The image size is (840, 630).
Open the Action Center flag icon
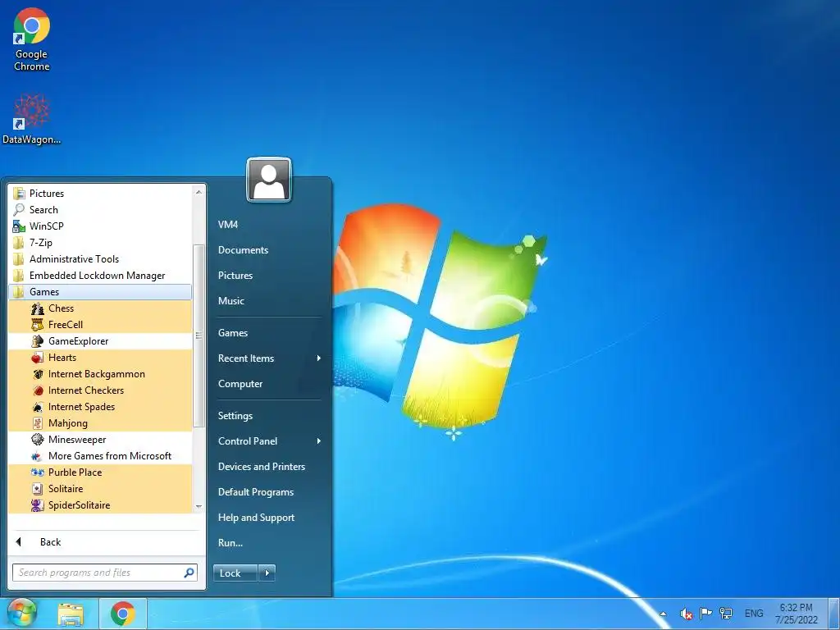(x=706, y=614)
